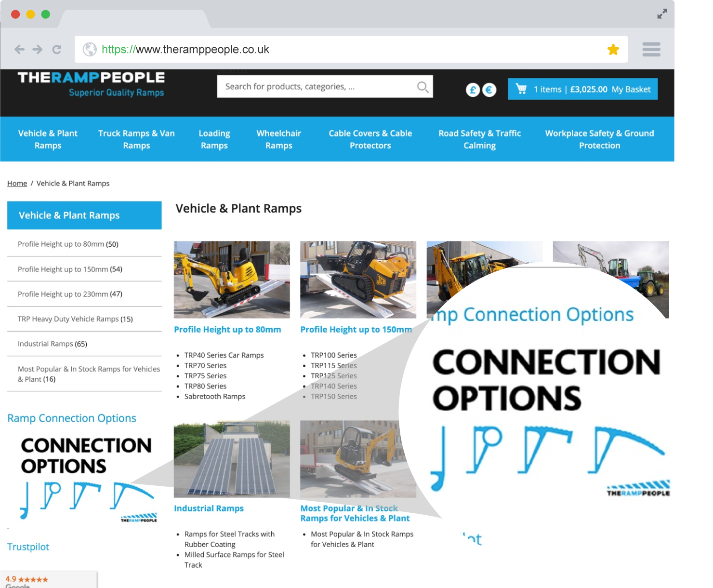Open My Basket button
Screen dimensions: 713x588
coord(582,89)
